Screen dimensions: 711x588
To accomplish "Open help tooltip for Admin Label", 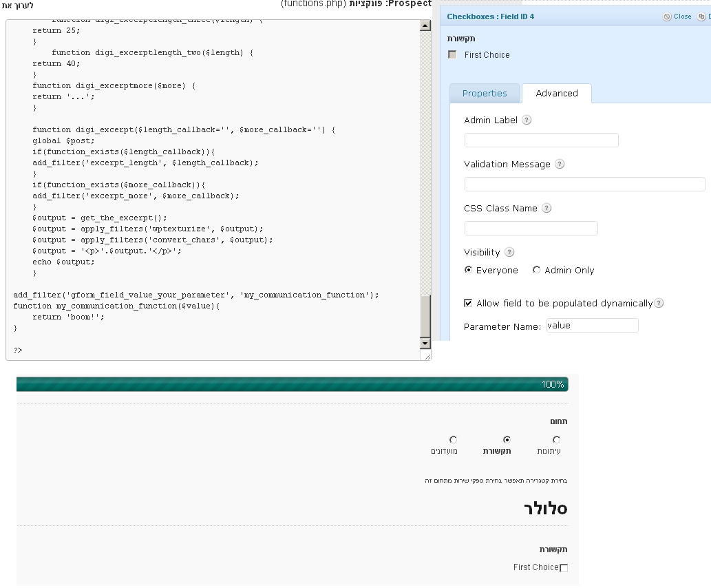I will point(527,120).
